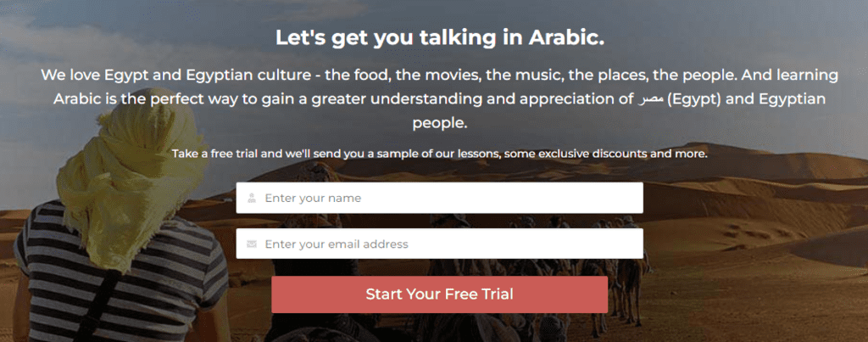Image resolution: width=868 pixels, height=342 pixels.
Task: Focus the "Enter your email address" field
Action: pos(449,244)
